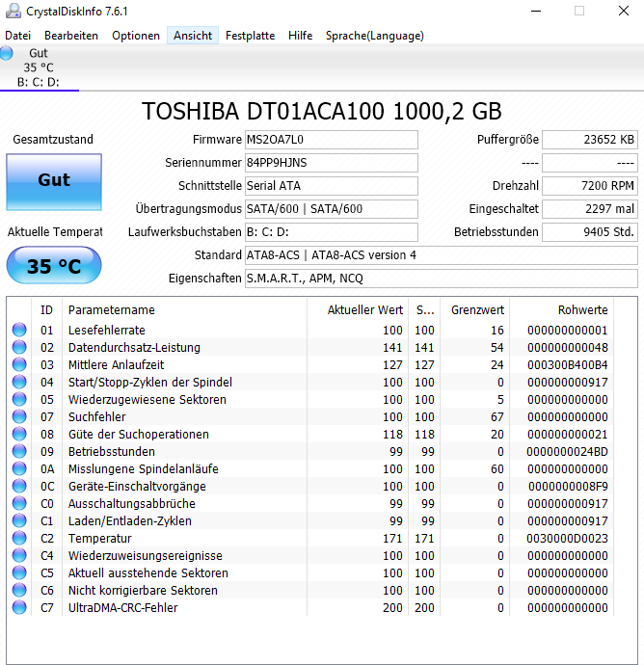The image size is (644, 665).
Task: Click the Standard field ATA8-ACS
Action: tap(442, 255)
